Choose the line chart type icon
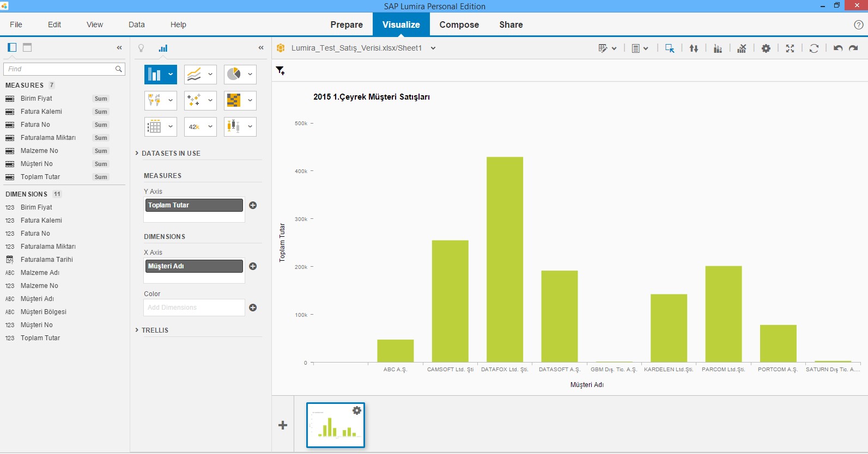Viewport: 868px width, 454px height. pyautogui.click(x=194, y=74)
